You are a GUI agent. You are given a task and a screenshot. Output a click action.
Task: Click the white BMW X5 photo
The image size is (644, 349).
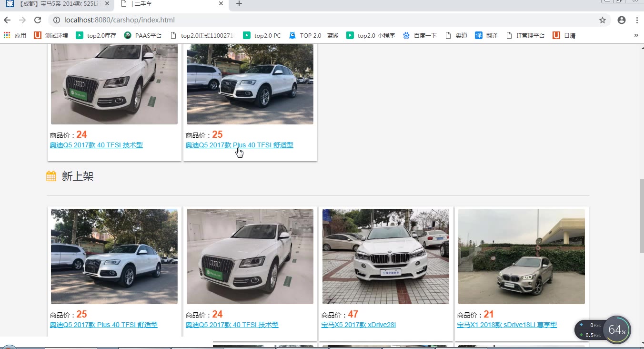click(386, 257)
